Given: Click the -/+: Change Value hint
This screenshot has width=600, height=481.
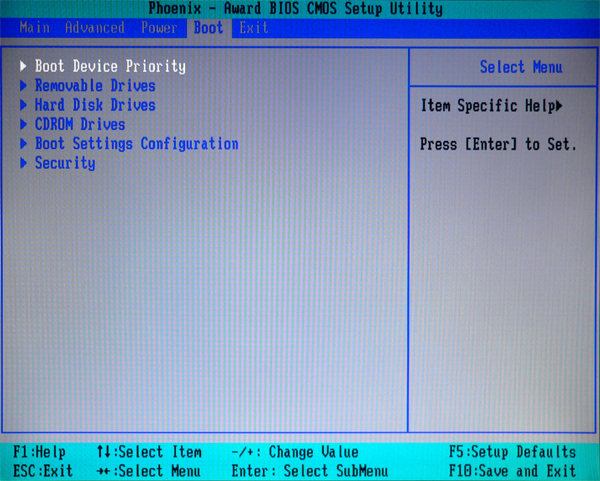Looking at the screenshot, I should pyautogui.click(x=295, y=452).
